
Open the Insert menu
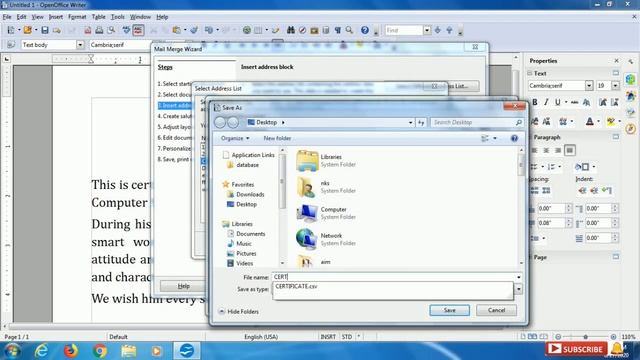pyautogui.click(x=56, y=17)
